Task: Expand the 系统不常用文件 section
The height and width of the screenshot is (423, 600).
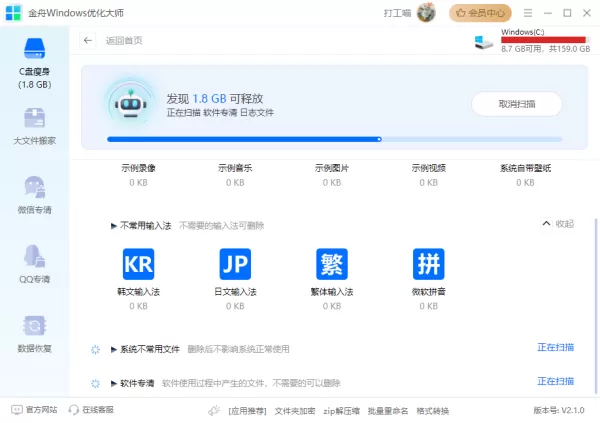Action: click(114, 349)
